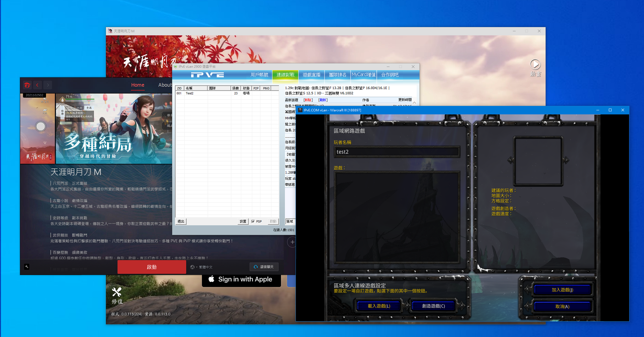
Task: Open the 繁體中文 language dropdown
Action: 202,267
